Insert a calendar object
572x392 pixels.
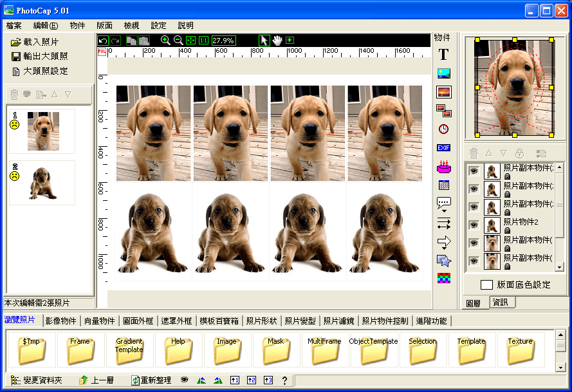[x=443, y=185]
